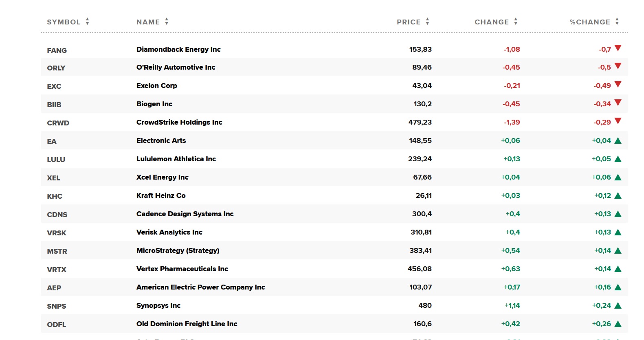
Task: Select Kraft Heinz Co name
Action: click(x=161, y=195)
